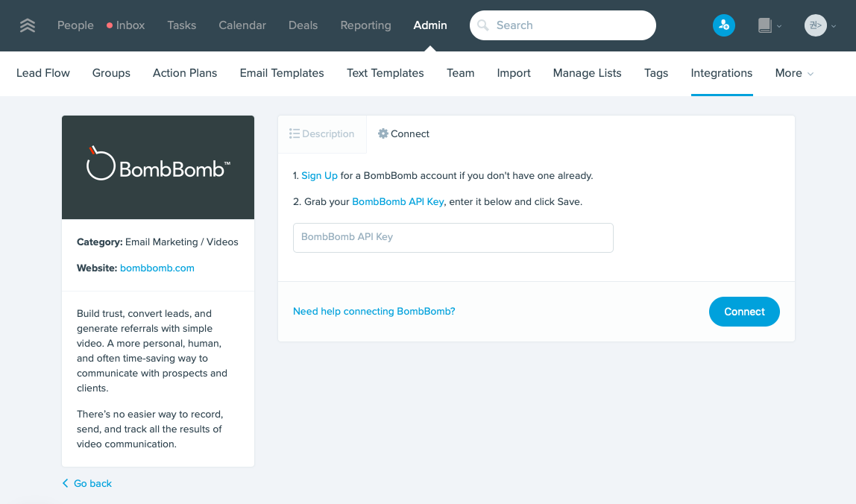
Task: Switch to the Description tab
Action: 322,133
